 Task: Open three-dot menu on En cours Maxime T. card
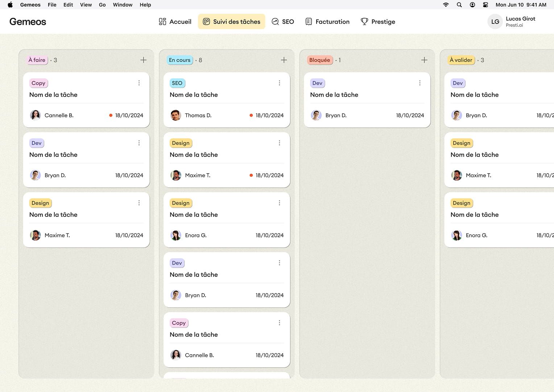[x=279, y=143]
